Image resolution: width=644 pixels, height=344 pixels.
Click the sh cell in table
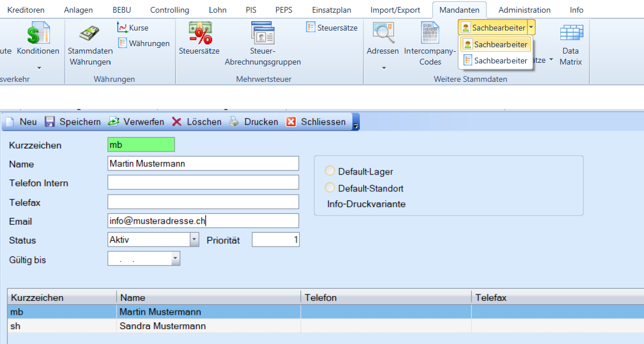(62, 326)
